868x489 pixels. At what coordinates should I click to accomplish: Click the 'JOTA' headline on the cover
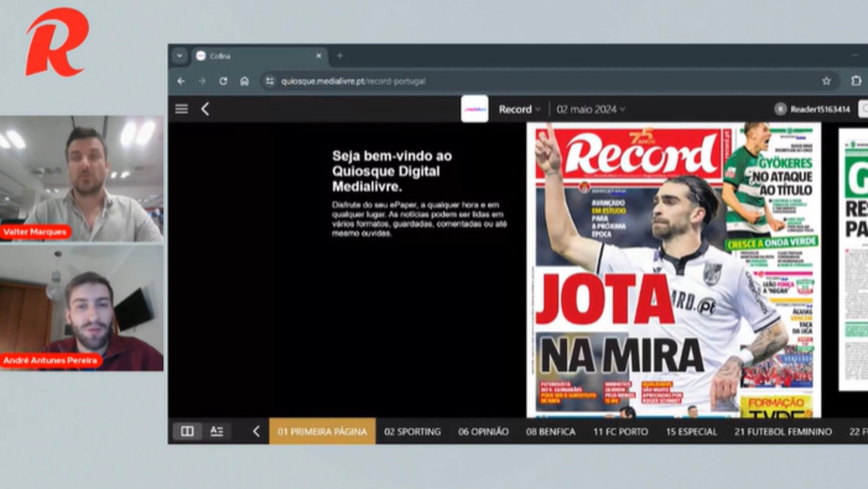point(605,299)
